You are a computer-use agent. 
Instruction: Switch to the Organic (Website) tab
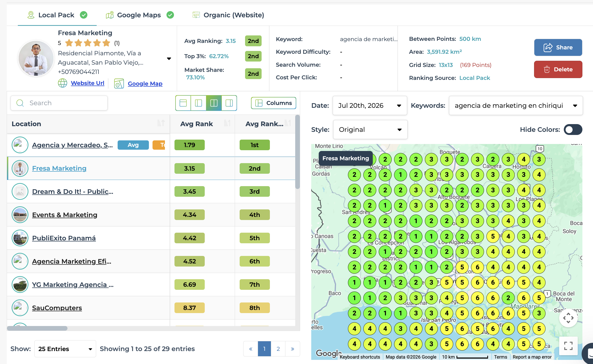click(228, 15)
